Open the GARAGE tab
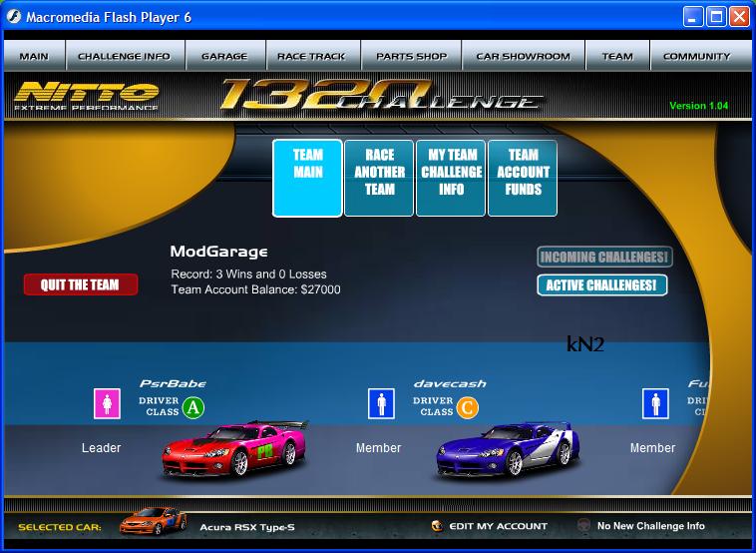This screenshot has width=756, height=553. point(224,56)
